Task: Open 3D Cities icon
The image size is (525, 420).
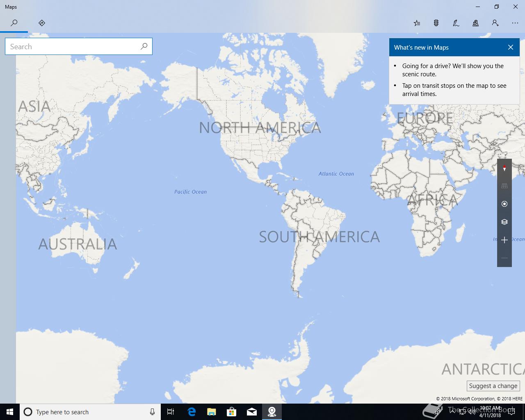Action: (x=476, y=23)
